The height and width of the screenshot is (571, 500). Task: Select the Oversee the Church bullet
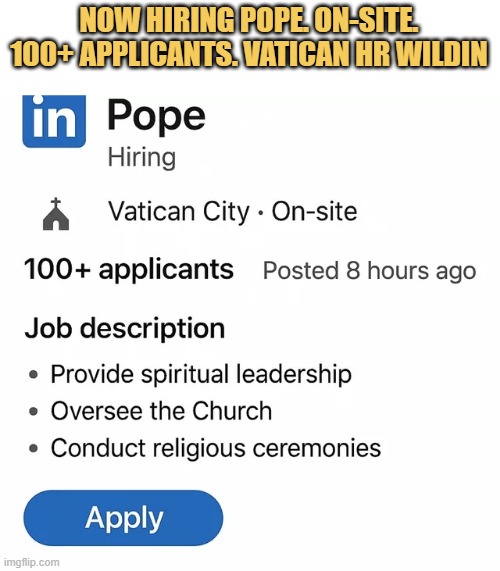[x=161, y=411]
